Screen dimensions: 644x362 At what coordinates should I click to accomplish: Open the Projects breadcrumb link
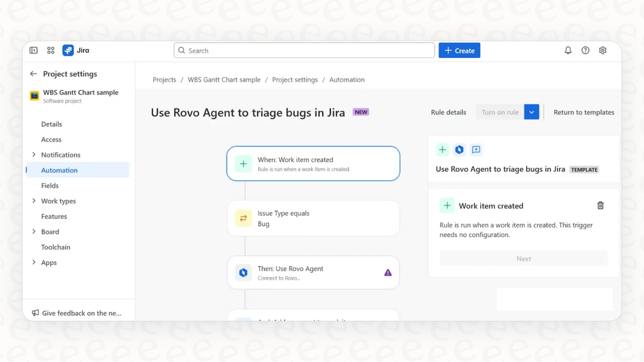click(x=164, y=80)
